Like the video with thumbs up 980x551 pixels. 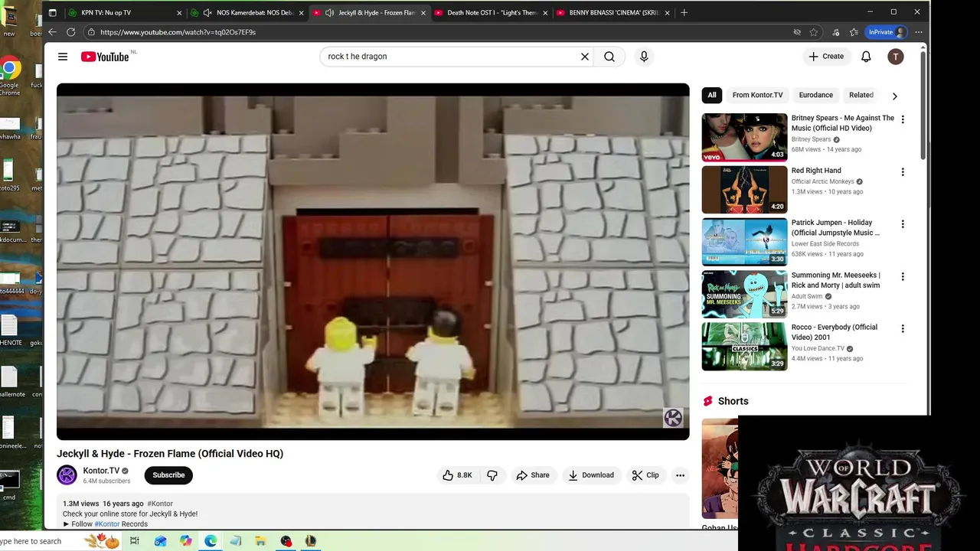[x=457, y=475]
